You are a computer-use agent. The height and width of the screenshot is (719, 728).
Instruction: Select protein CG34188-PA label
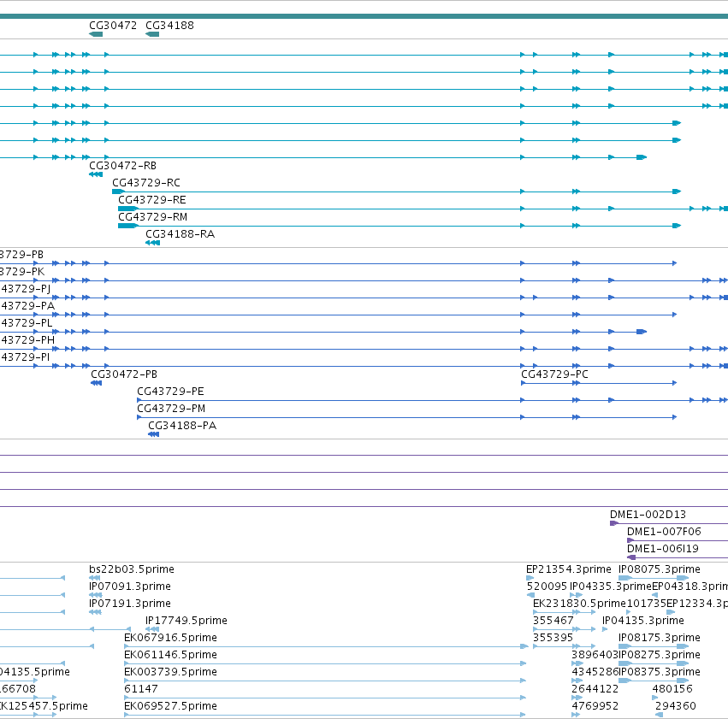click(x=182, y=426)
